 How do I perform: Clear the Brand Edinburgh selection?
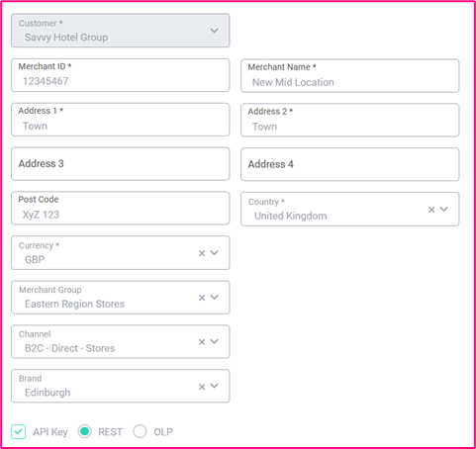pos(202,387)
